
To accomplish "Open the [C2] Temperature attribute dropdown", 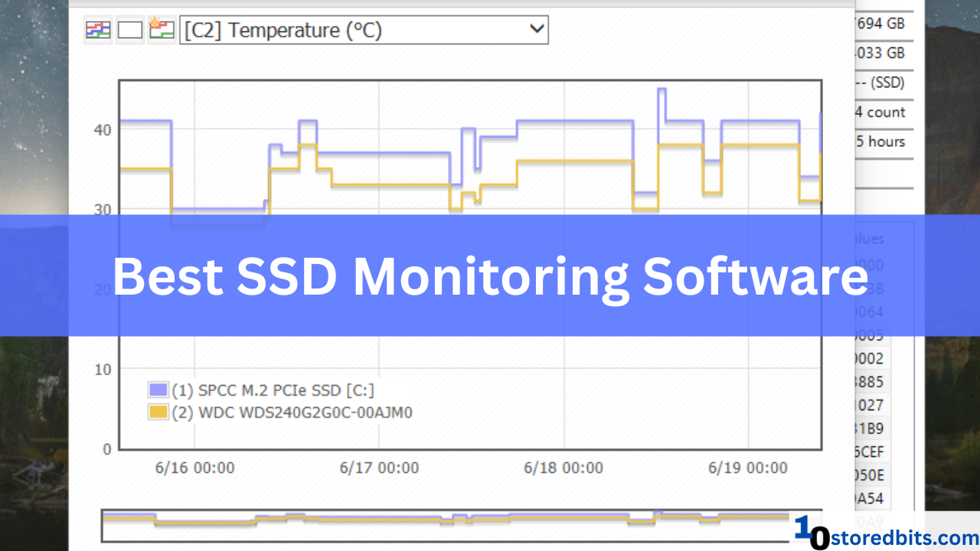I will [x=364, y=31].
